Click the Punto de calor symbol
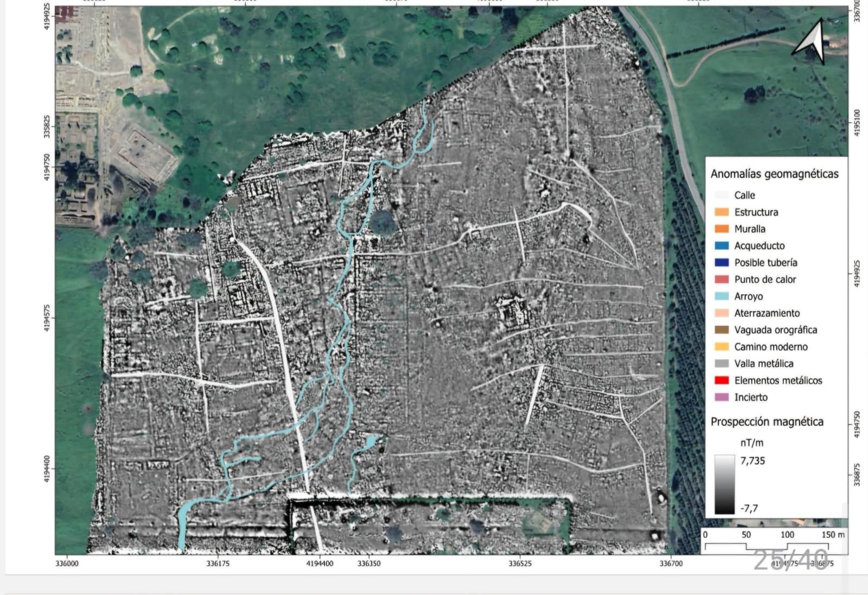 (x=722, y=280)
